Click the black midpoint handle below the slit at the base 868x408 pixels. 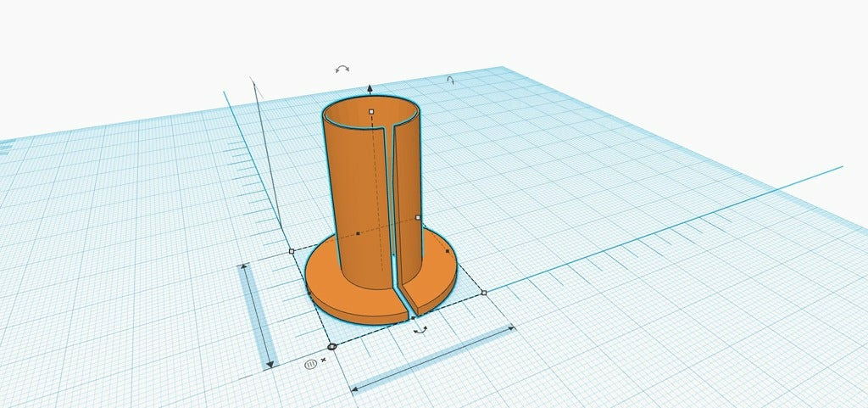pyautogui.click(x=413, y=318)
